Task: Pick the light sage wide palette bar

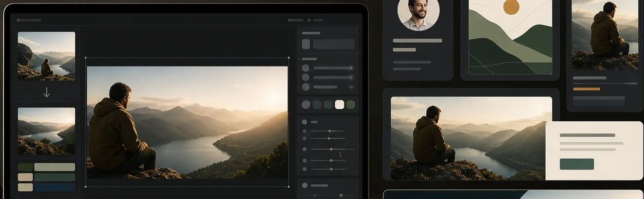Action: click(54, 167)
